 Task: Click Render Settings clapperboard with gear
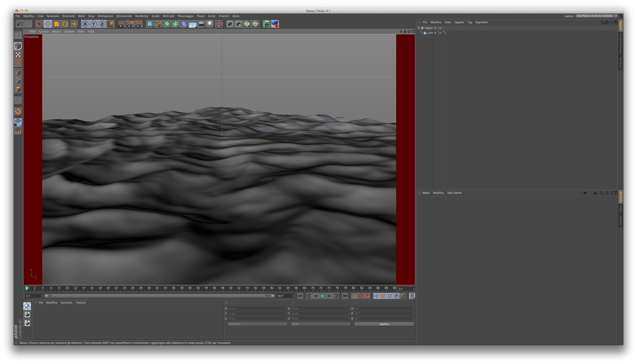point(138,24)
